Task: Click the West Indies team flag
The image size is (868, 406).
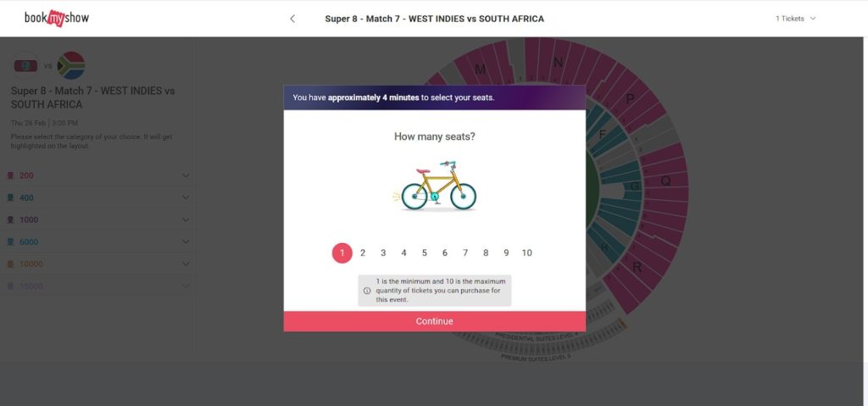Action: pyautogui.click(x=25, y=65)
